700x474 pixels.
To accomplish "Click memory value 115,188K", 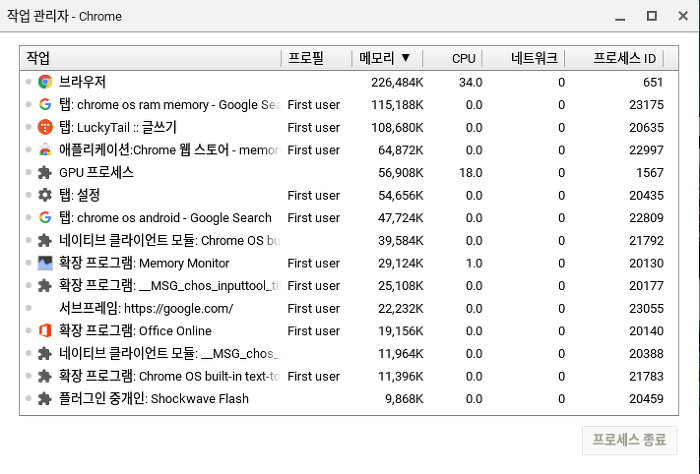I will [x=397, y=105].
